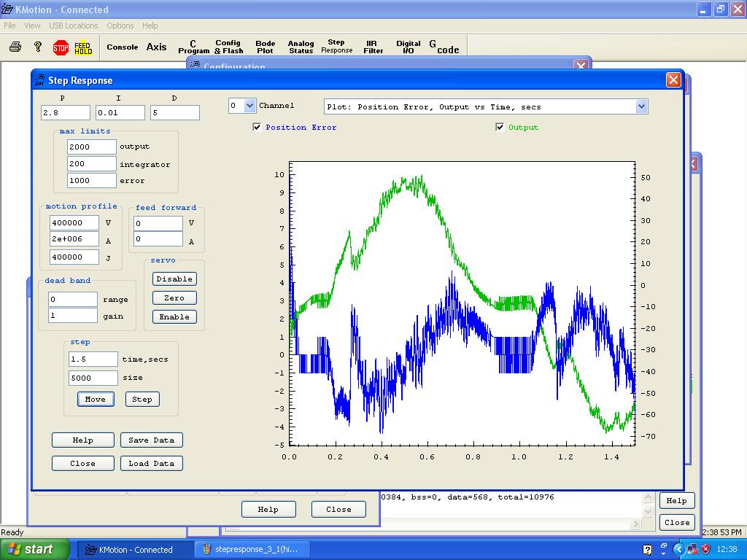Expand the Channel number dropdown
The height and width of the screenshot is (560, 747).
click(x=249, y=106)
